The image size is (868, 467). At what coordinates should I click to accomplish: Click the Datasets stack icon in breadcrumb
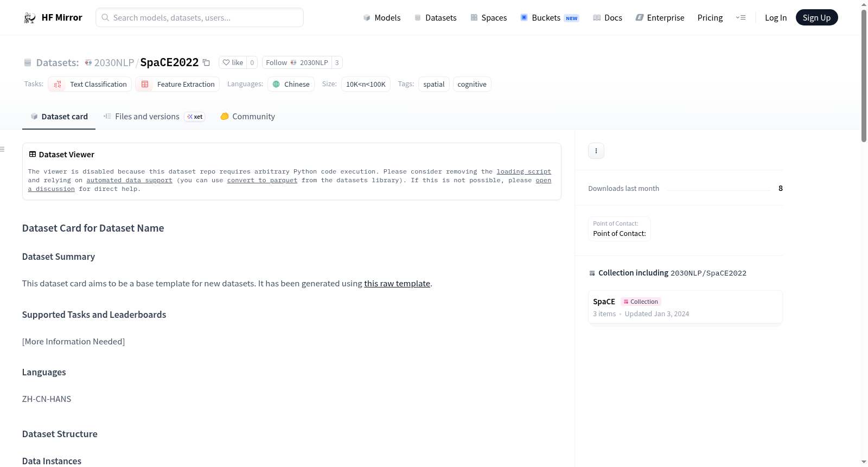coord(28,62)
